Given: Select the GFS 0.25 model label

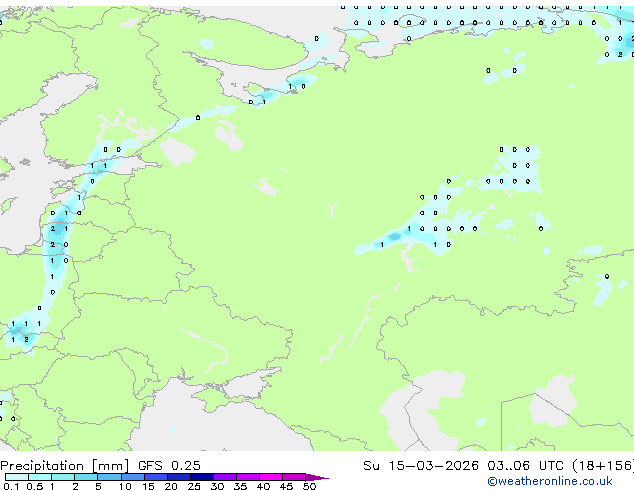Looking at the screenshot, I should pyautogui.click(x=169, y=466).
